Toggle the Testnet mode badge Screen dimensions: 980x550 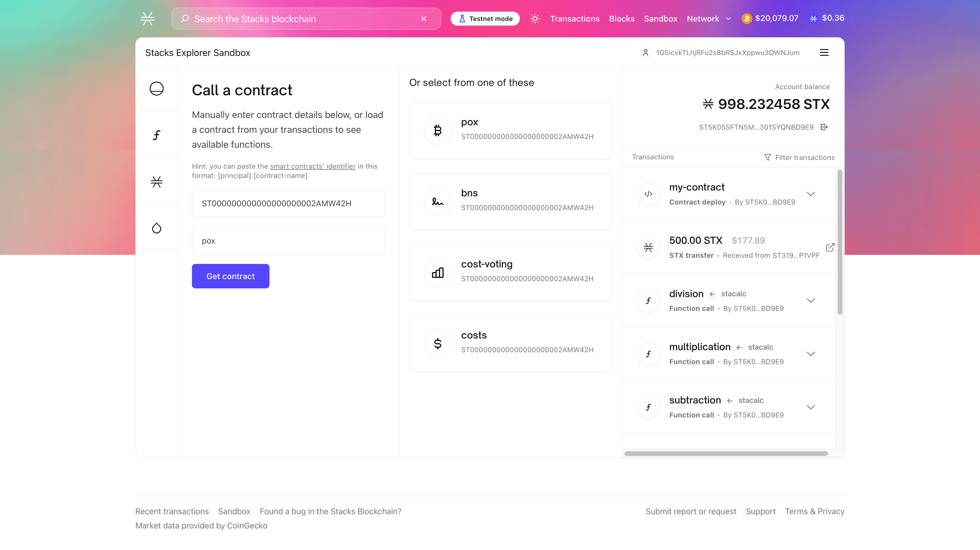coord(485,19)
